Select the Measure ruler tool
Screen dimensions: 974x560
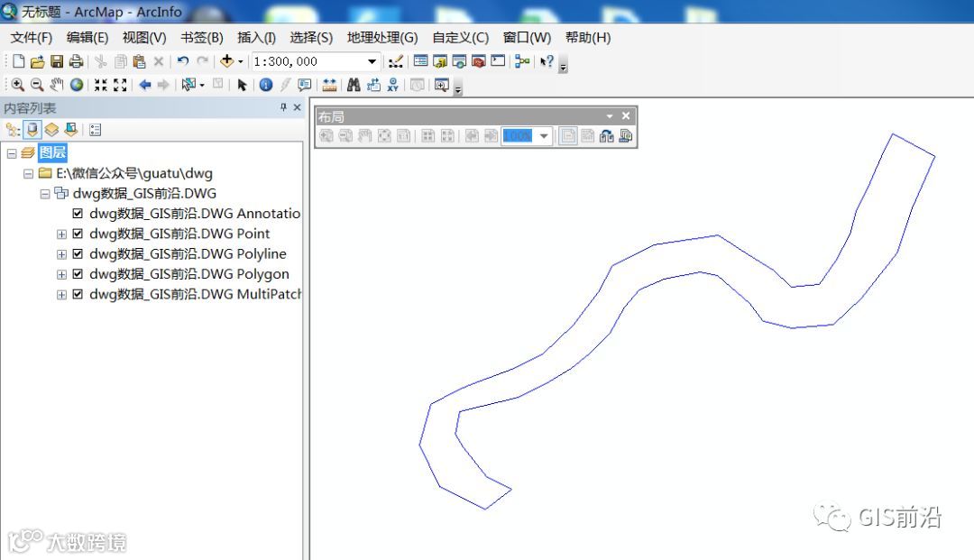click(x=329, y=85)
